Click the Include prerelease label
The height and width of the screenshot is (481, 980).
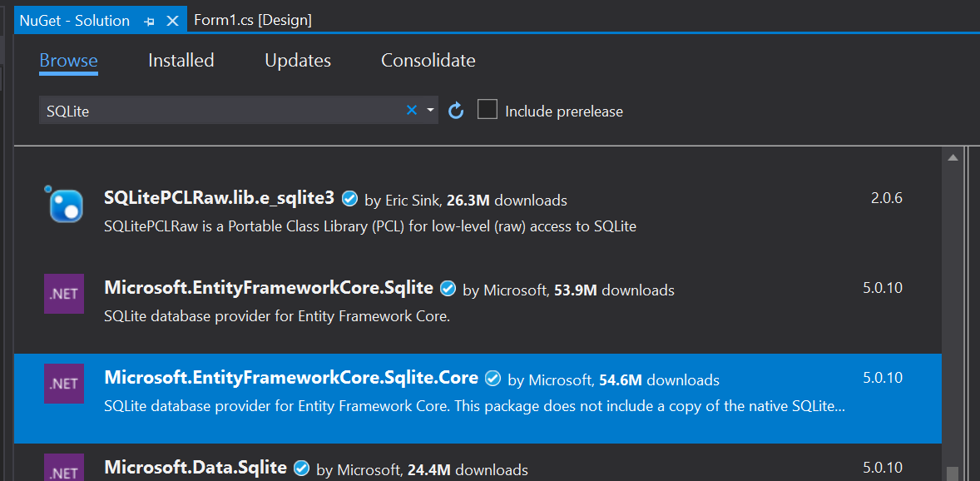click(x=564, y=112)
